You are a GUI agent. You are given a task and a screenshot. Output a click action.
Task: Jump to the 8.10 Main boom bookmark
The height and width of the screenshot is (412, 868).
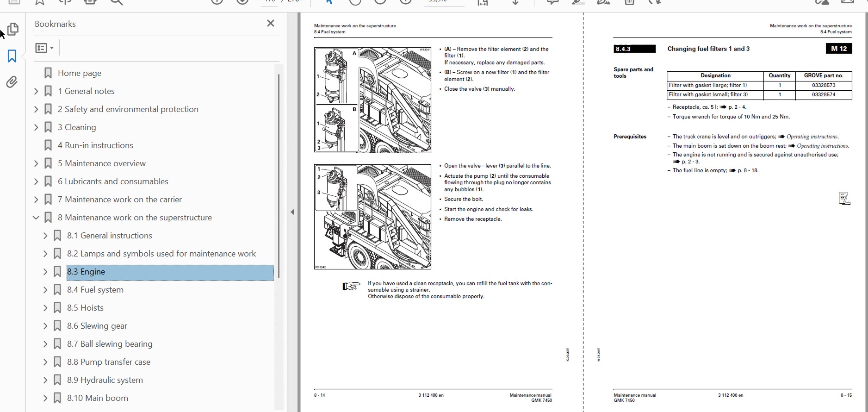(x=97, y=398)
